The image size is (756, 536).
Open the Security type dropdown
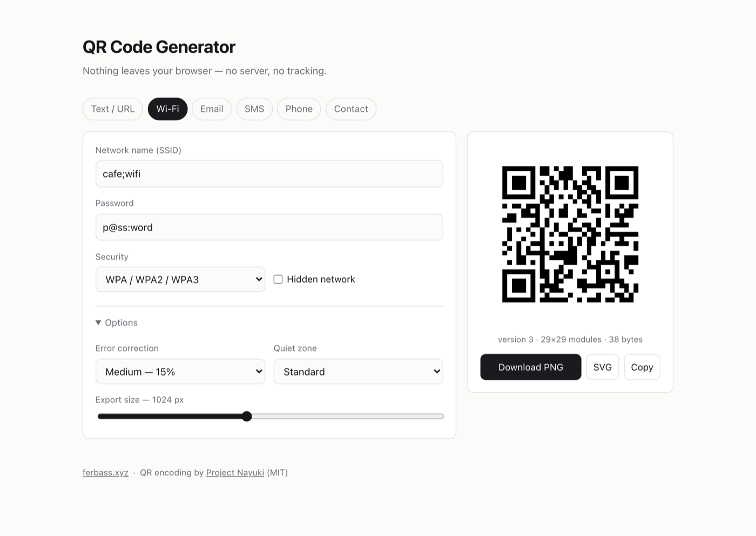180,279
